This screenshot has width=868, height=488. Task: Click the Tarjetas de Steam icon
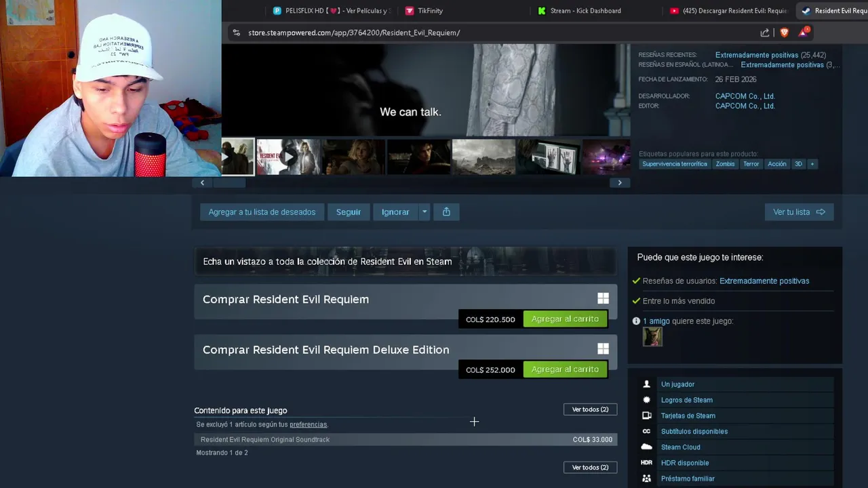tap(646, 415)
